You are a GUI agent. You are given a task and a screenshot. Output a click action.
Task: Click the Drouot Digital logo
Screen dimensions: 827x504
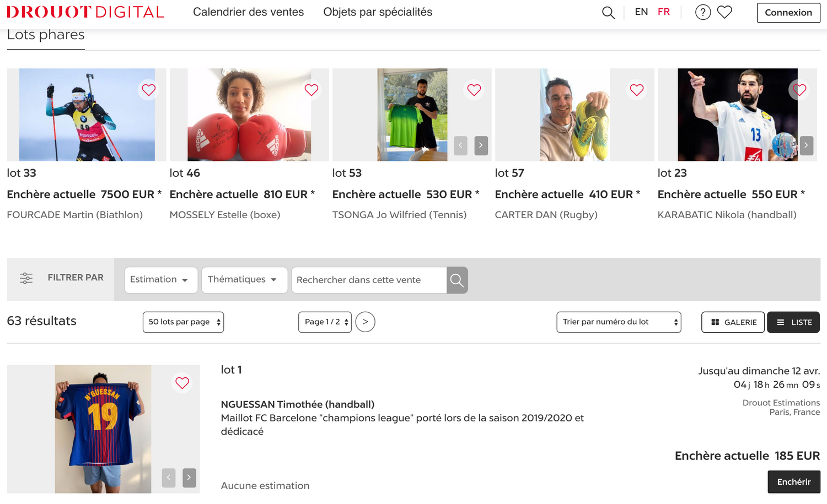(x=85, y=12)
